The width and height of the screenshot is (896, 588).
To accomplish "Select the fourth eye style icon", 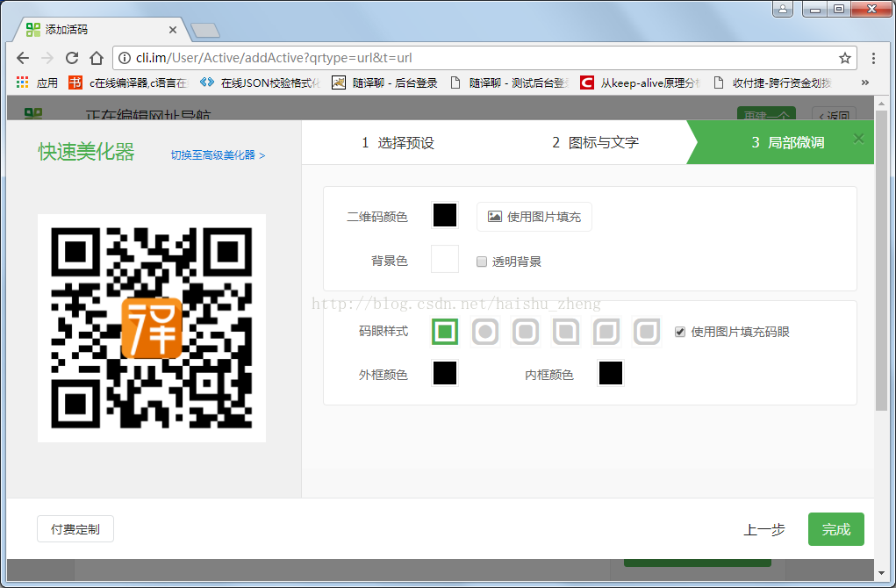I will (566, 332).
